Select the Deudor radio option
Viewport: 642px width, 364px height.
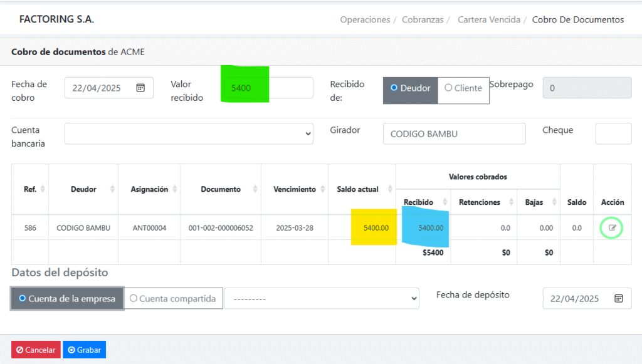411,88
